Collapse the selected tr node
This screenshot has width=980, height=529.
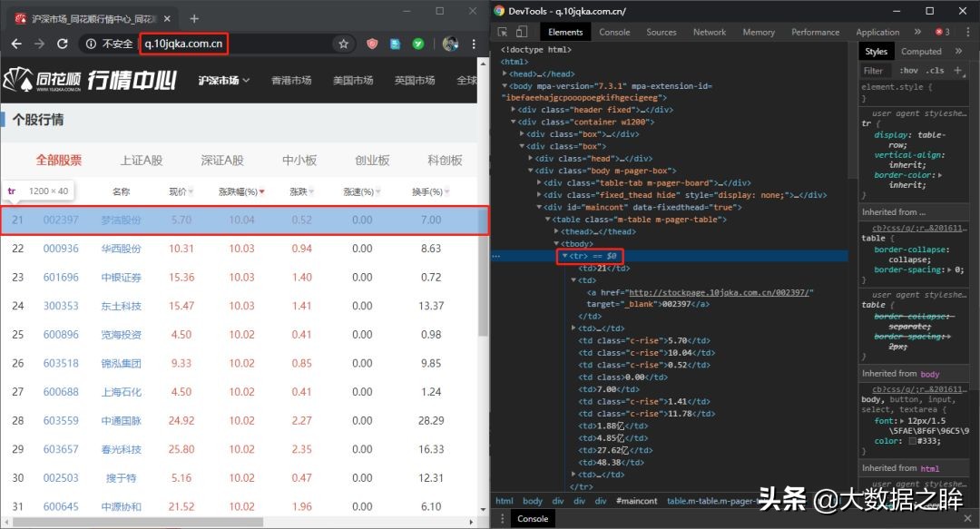564,256
